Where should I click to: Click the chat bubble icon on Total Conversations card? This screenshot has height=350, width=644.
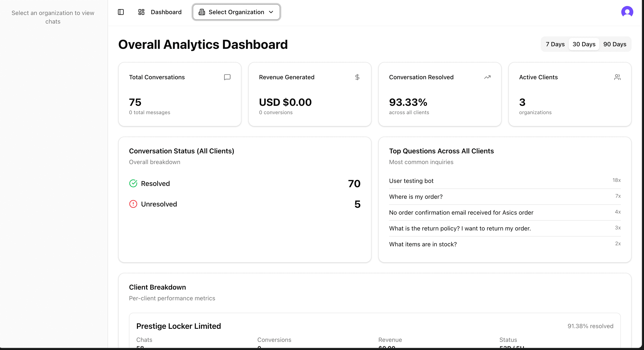227,77
